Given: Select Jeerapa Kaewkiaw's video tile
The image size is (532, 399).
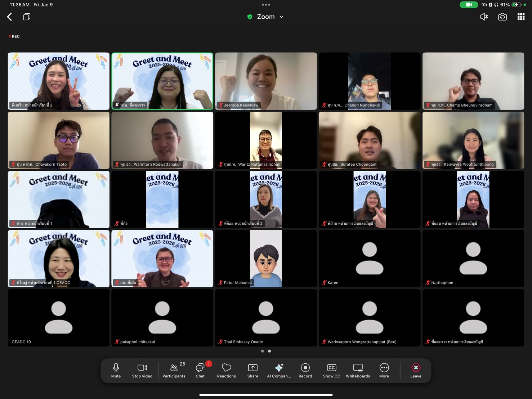Looking at the screenshot, I should coord(266,81).
